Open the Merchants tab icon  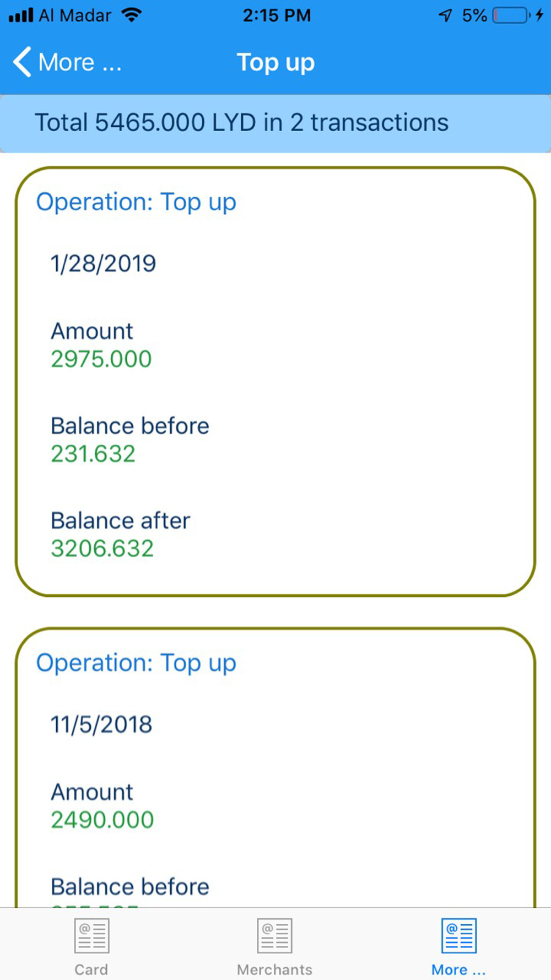[x=274, y=935]
